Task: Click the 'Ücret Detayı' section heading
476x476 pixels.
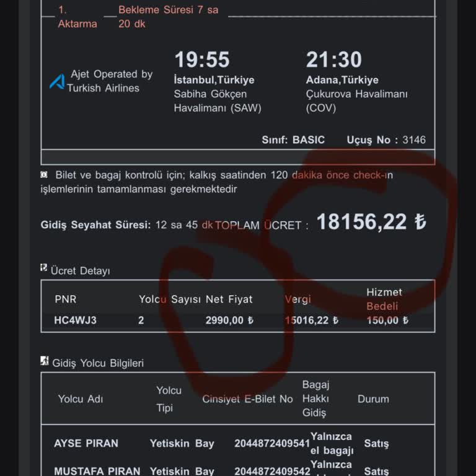Action: pos(81,270)
